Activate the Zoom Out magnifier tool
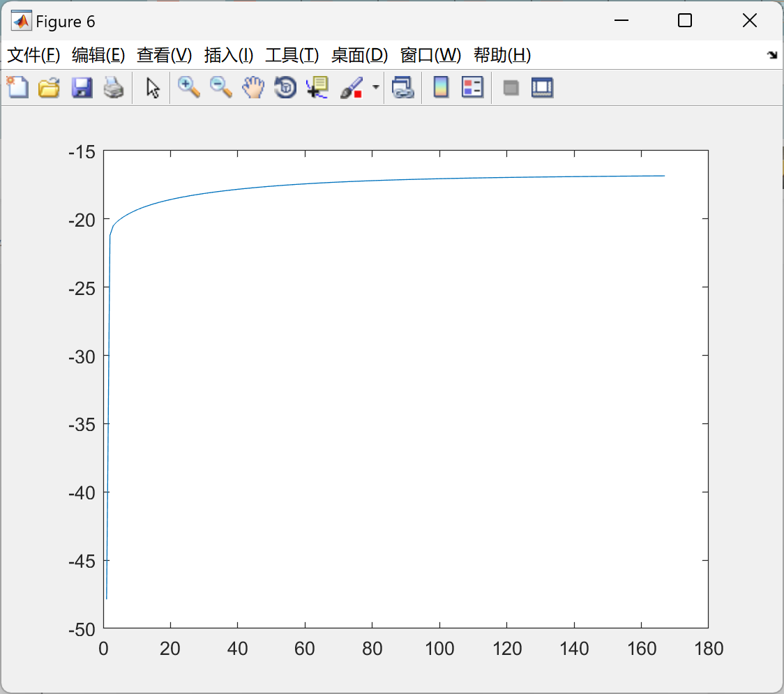Screen dimensions: 784x694 220,87
